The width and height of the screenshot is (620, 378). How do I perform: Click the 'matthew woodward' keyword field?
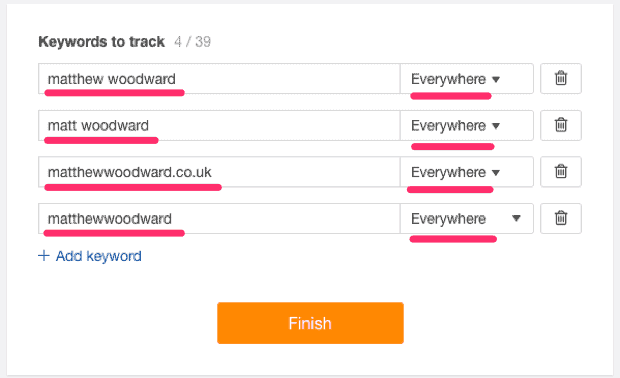pyautogui.click(x=219, y=79)
